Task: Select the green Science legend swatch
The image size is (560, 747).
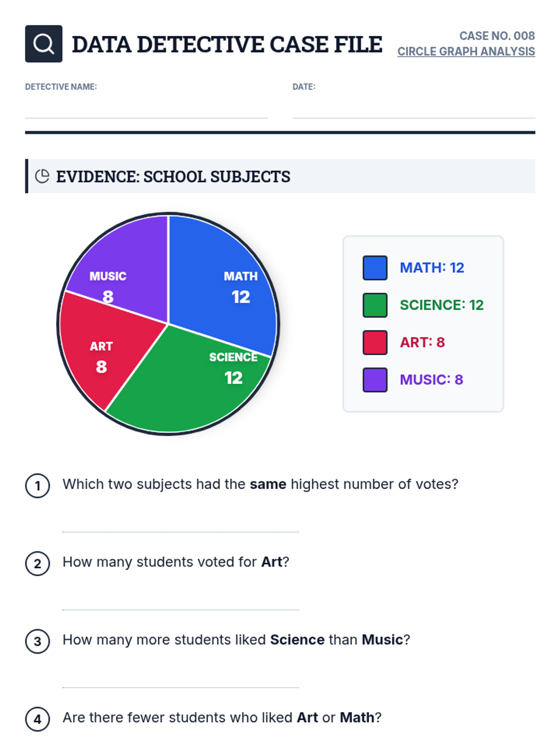Action: 375,305
